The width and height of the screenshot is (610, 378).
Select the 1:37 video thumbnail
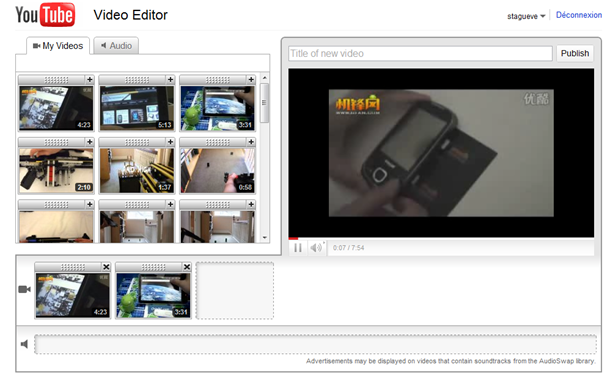(137, 170)
